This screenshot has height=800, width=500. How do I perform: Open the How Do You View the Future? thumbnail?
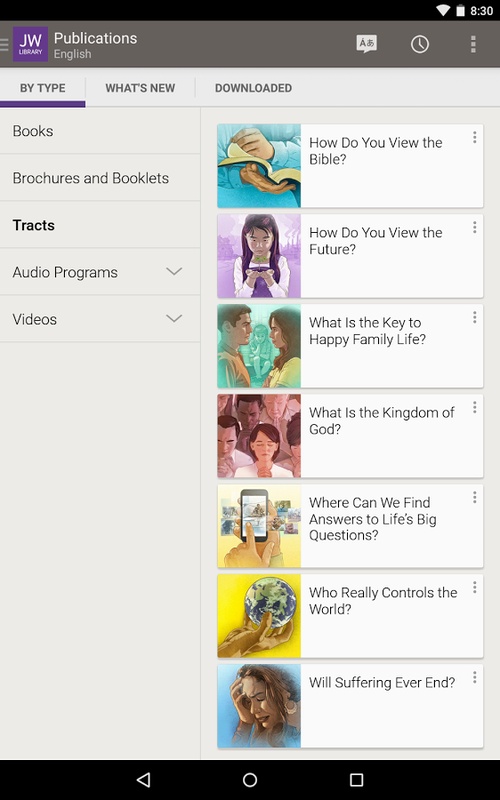pyautogui.click(x=259, y=256)
